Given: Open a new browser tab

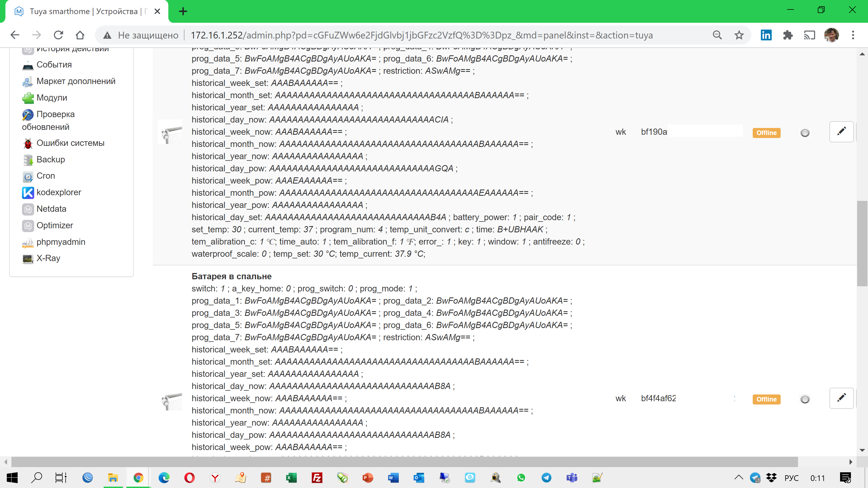Looking at the screenshot, I should pos(183,11).
